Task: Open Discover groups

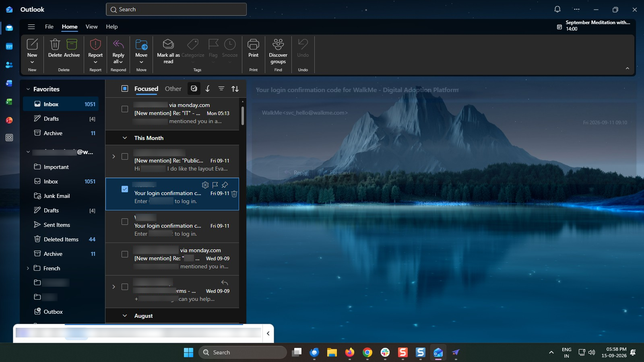Action: pyautogui.click(x=278, y=51)
